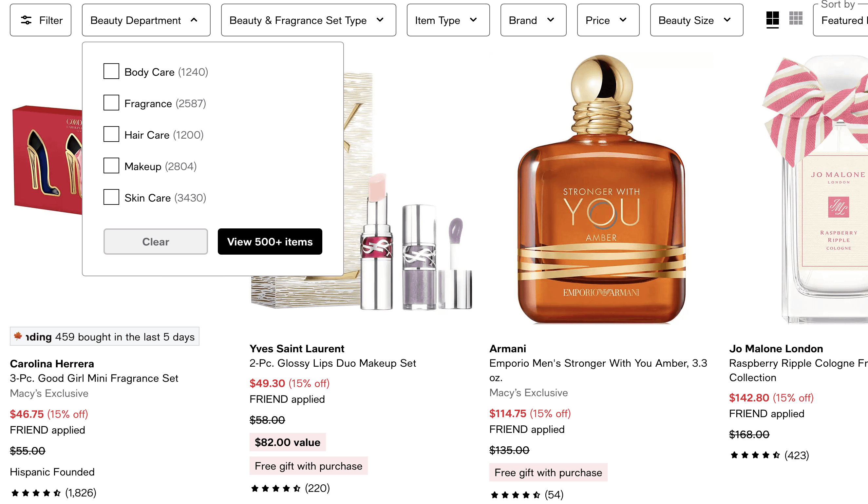
Task: Open 2-Pc. Glossy Lips Duo Makeup Set link
Action: 333,363
